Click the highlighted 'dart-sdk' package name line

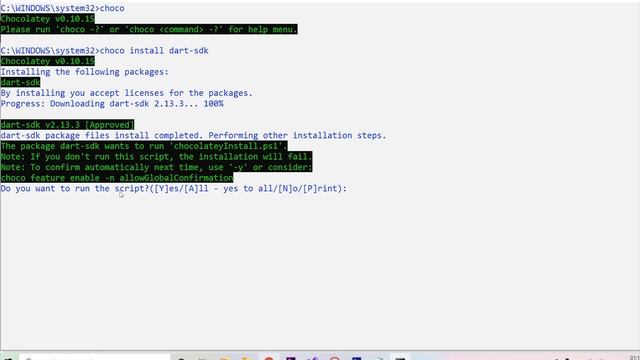tap(20, 82)
